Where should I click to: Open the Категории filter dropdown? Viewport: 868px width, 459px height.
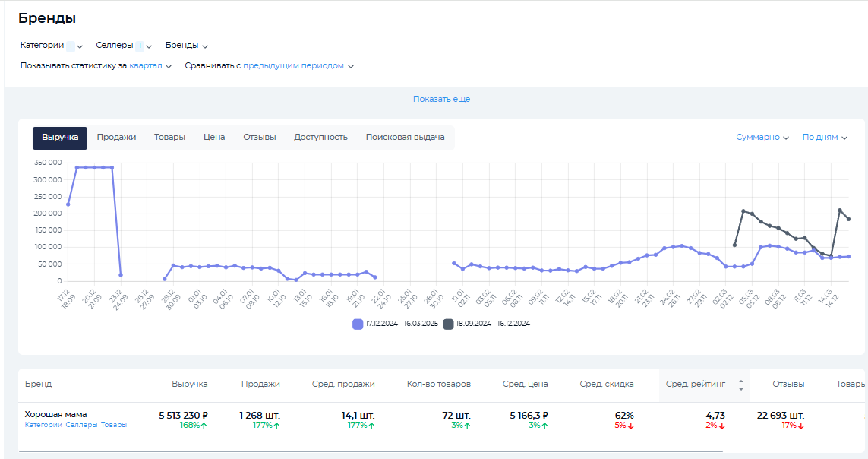pos(51,46)
